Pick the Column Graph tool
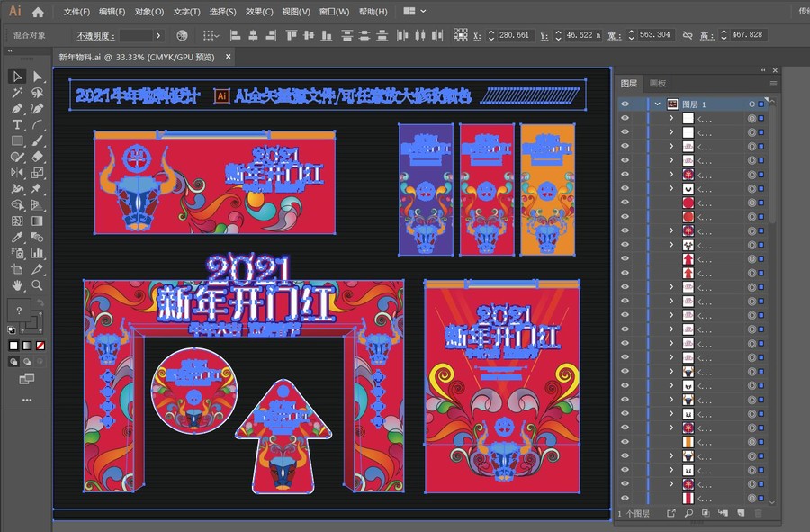The width and height of the screenshot is (810, 532). (37, 253)
